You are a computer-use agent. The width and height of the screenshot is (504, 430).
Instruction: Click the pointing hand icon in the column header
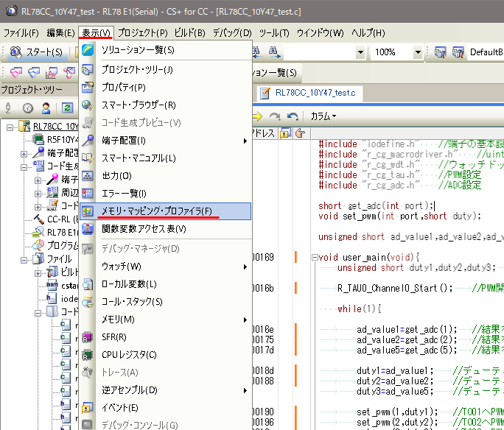click(x=300, y=133)
